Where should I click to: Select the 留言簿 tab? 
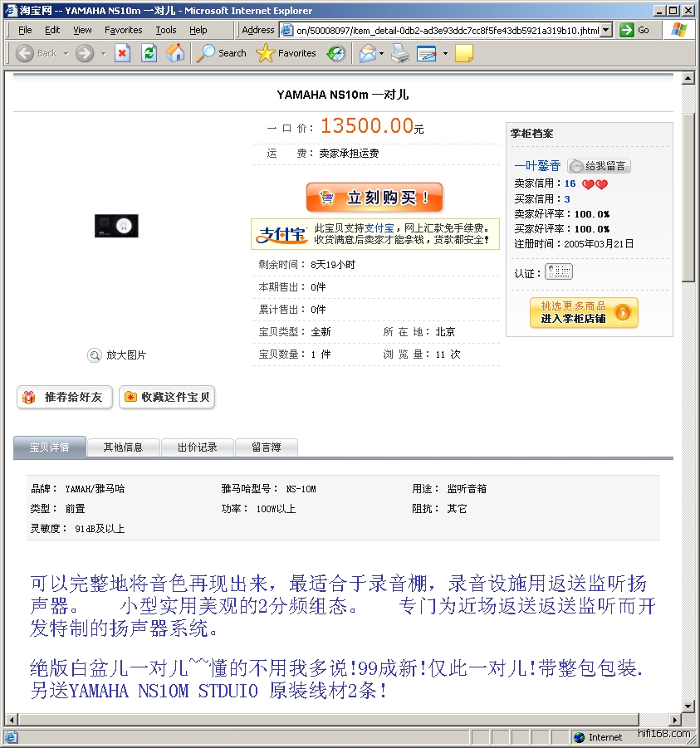tap(266, 447)
